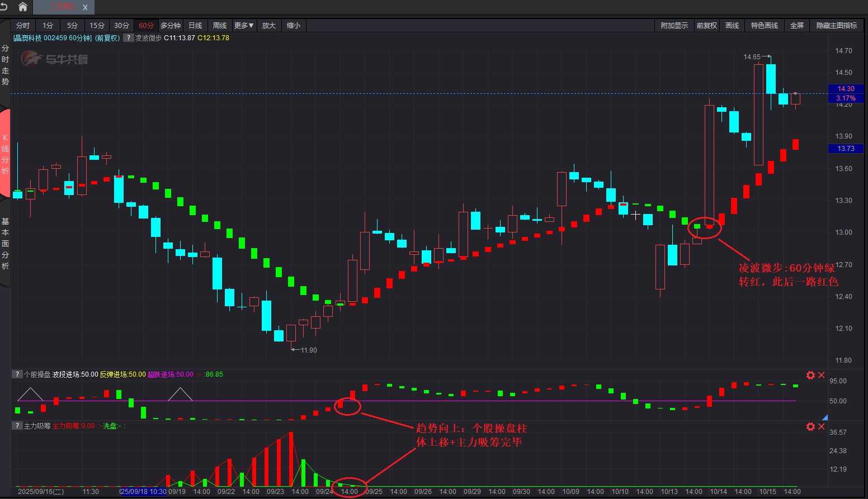The image size is (868, 499).
Task: Click the back arrow icon at top left
Action: (4, 7)
